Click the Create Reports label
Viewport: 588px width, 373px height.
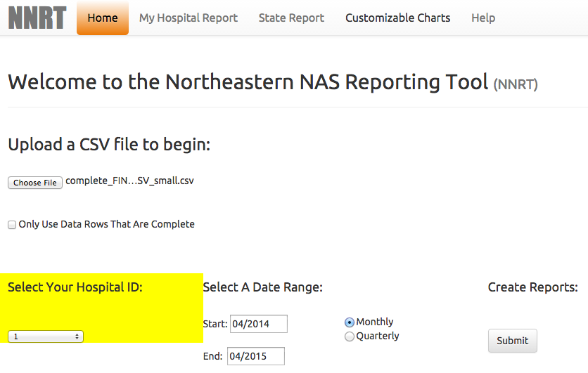click(532, 287)
